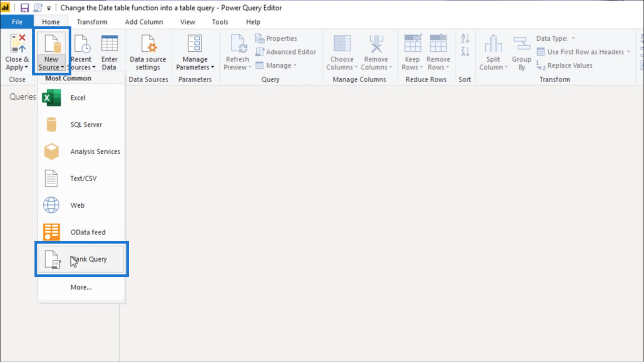This screenshot has height=362, width=644.
Task: Expand Close & Apply dropdown arrow
Action: click(x=26, y=67)
